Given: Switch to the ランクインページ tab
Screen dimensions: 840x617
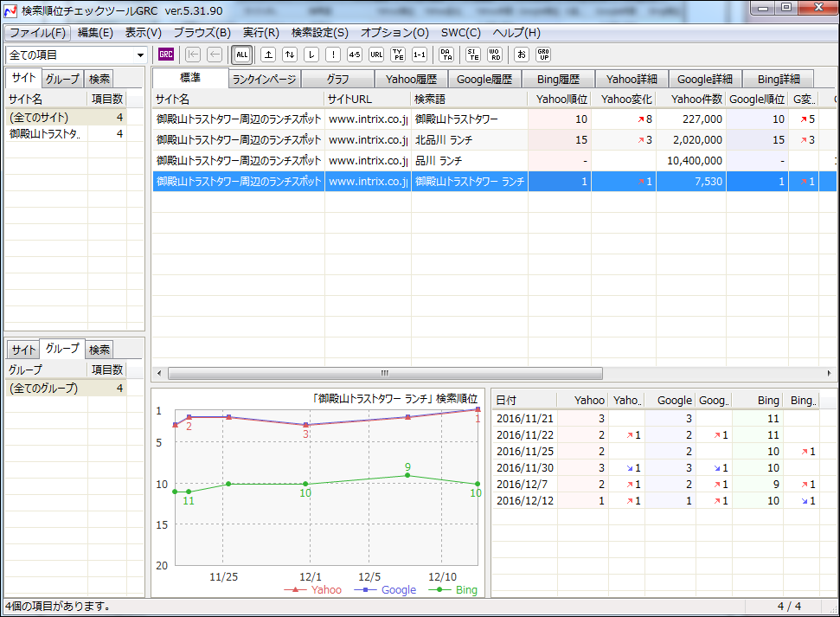Looking at the screenshot, I should point(264,80).
